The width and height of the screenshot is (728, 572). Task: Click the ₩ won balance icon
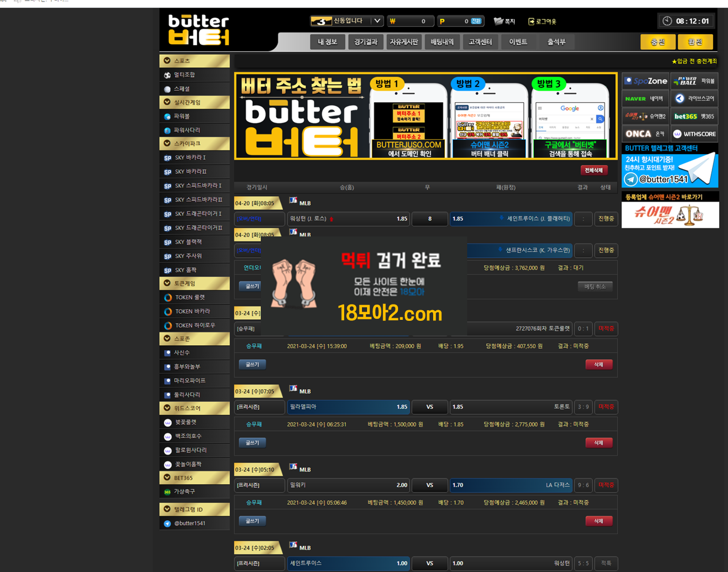(x=392, y=21)
